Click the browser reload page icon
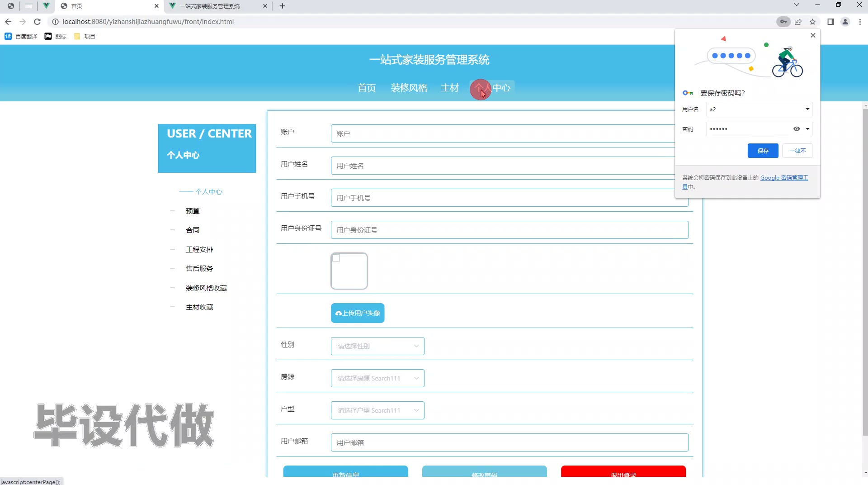The height and width of the screenshot is (485, 868). pos(38,22)
